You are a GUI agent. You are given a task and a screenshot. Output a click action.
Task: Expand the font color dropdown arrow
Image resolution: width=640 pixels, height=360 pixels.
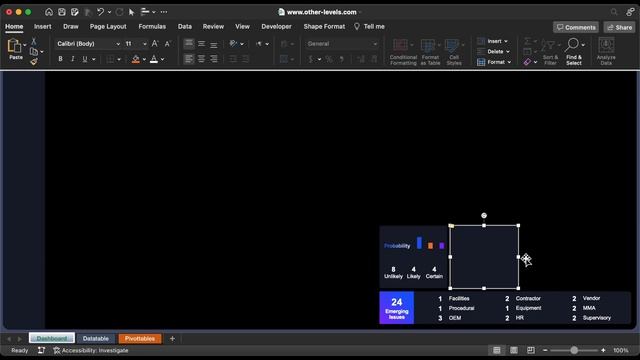point(162,60)
